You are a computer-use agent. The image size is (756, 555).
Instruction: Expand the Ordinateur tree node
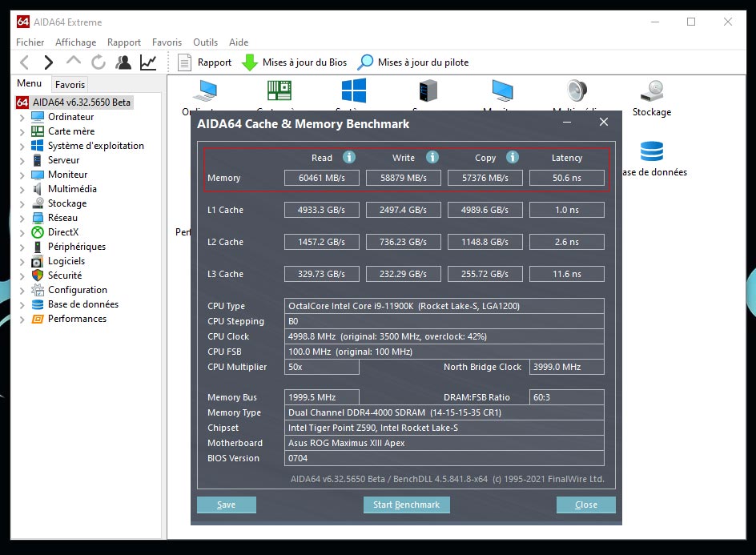tap(22, 117)
